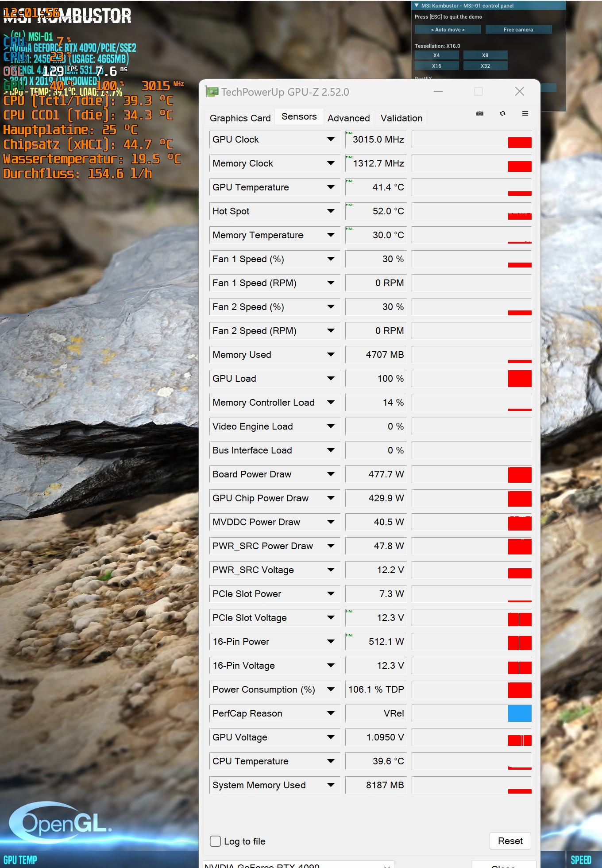602x868 pixels.
Task: Click the GPU-Z refresh icon
Action: click(502, 113)
